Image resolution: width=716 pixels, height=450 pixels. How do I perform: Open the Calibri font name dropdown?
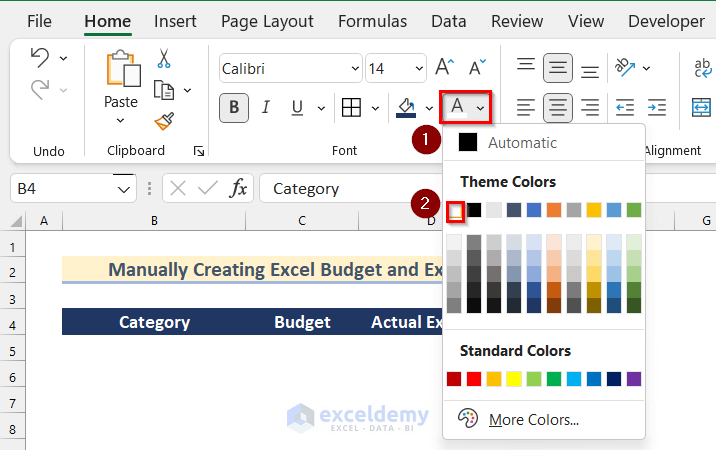[354, 69]
